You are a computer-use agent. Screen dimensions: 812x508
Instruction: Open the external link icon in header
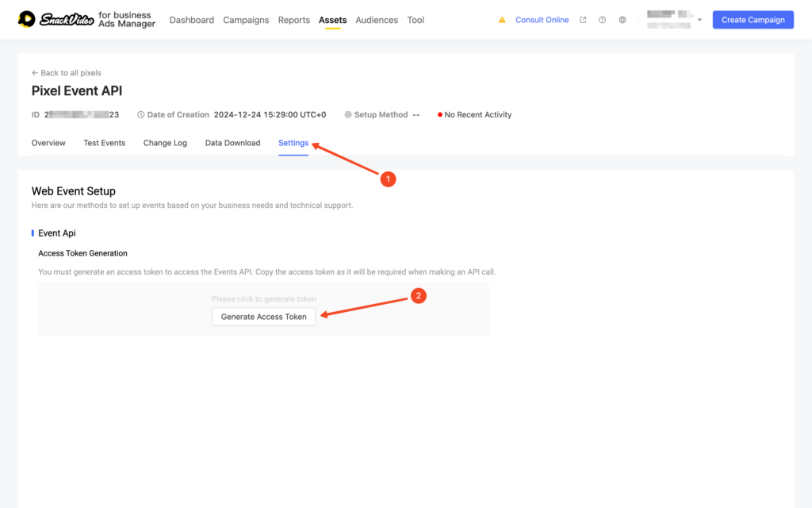pyautogui.click(x=583, y=20)
